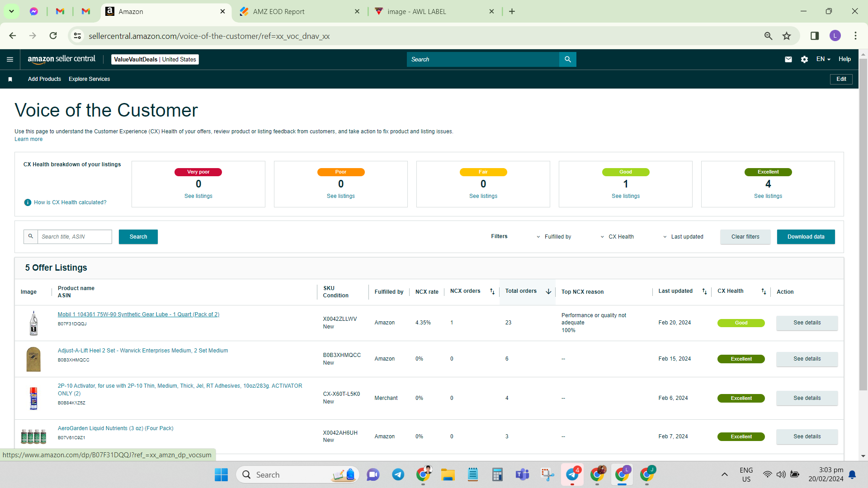
Task: Switch to the image - AWL LABEL tab
Action: pyautogui.click(x=434, y=12)
